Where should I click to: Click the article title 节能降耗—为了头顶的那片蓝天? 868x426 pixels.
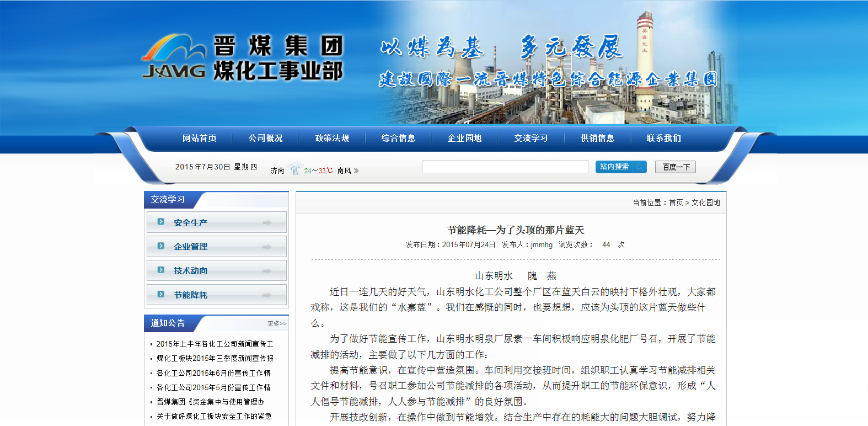point(516,230)
